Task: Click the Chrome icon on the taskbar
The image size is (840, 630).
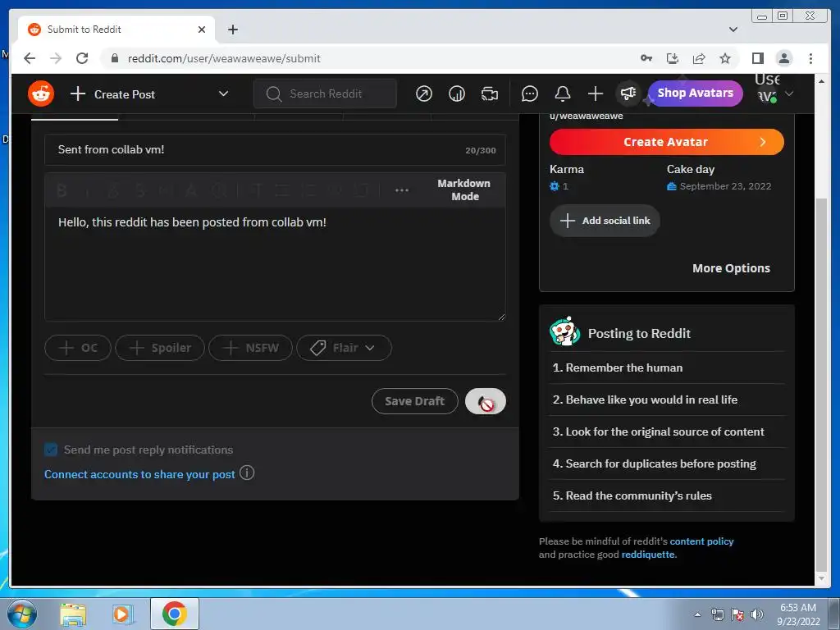Action: pos(174,614)
